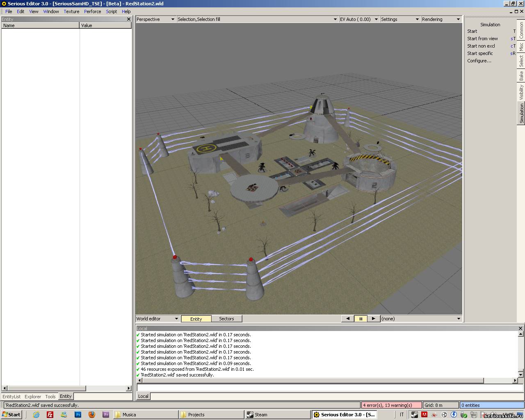Click the Value column header
Screen dimensions: 525x420
point(105,25)
